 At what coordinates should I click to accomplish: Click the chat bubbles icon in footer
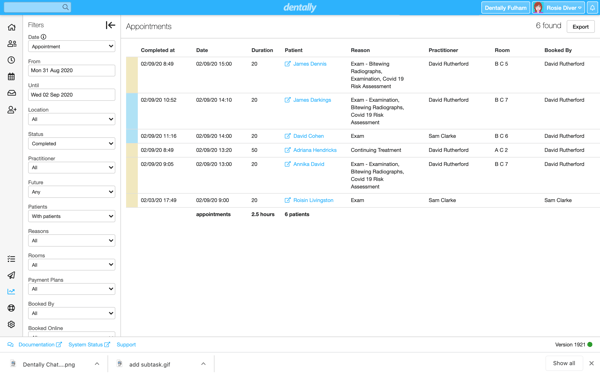(10, 345)
